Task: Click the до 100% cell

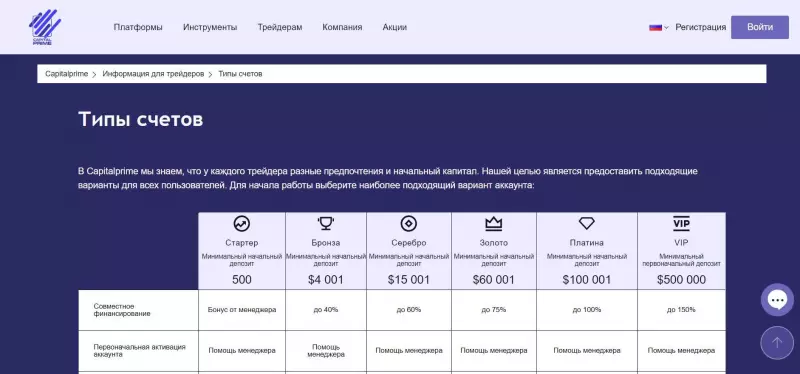Action: coord(587,310)
